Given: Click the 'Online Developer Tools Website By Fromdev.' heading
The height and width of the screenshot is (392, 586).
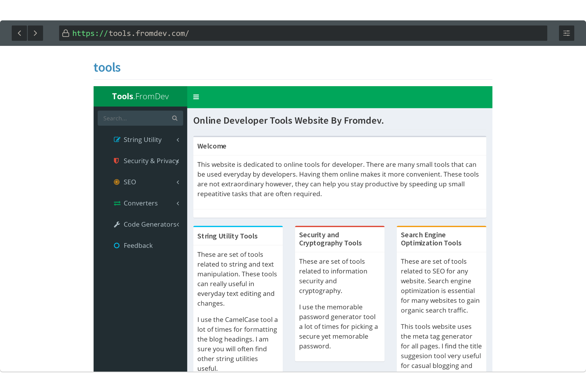Looking at the screenshot, I should (288, 121).
